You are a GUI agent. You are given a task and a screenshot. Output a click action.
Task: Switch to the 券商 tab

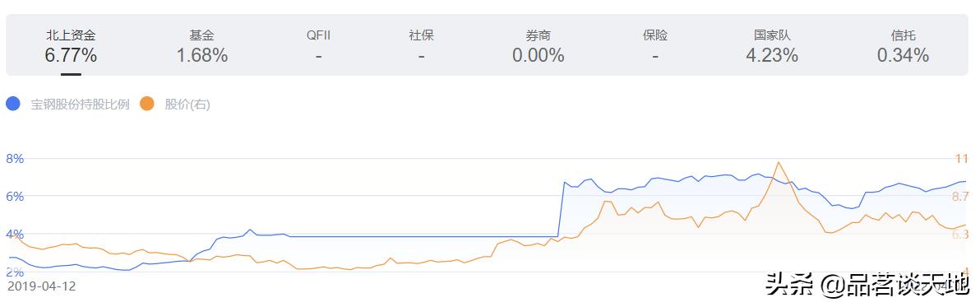pos(539,46)
